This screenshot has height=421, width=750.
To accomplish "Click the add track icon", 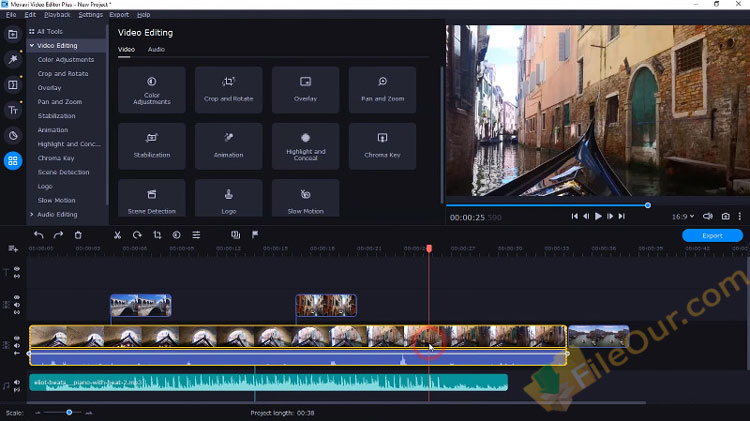I will (x=13, y=248).
